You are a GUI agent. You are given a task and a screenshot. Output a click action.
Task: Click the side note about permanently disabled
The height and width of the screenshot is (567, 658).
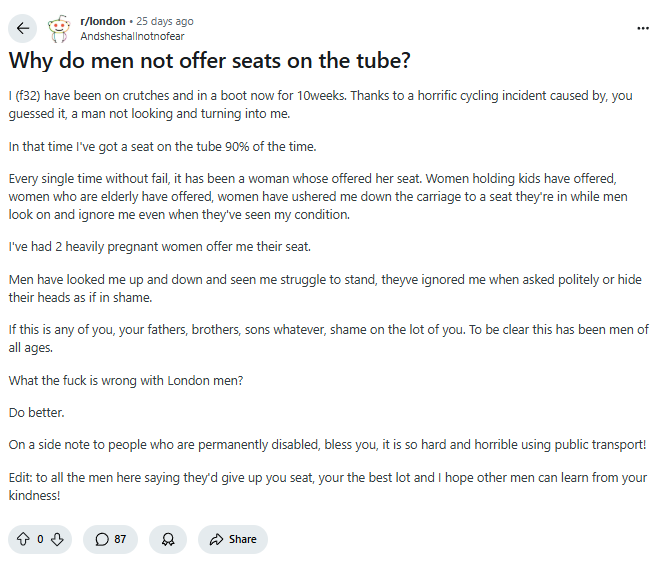(327, 445)
